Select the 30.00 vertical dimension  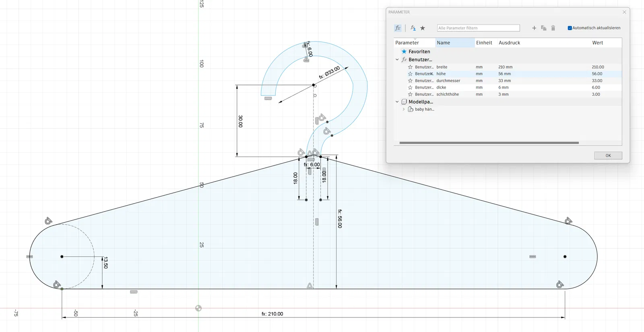pos(241,121)
